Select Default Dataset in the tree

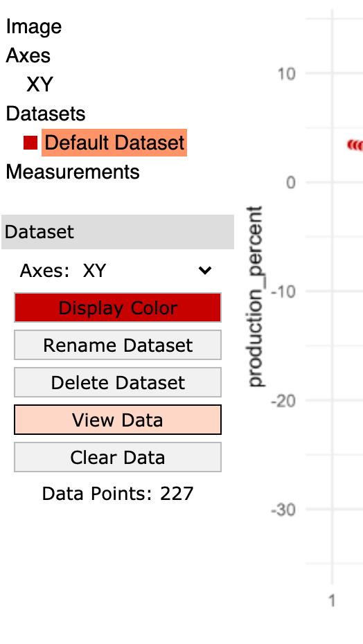114,143
